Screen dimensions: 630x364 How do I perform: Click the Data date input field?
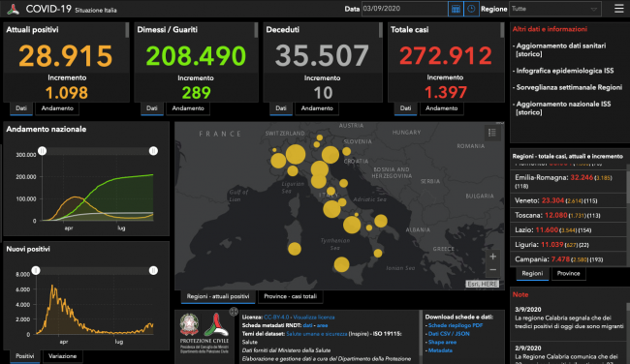coord(404,9)
